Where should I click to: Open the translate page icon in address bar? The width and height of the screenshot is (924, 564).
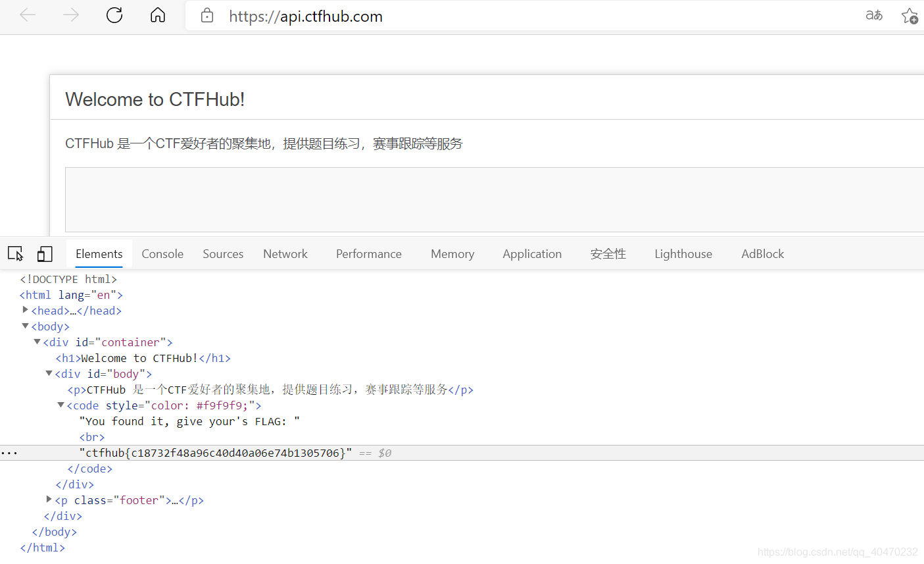(874, 15)
